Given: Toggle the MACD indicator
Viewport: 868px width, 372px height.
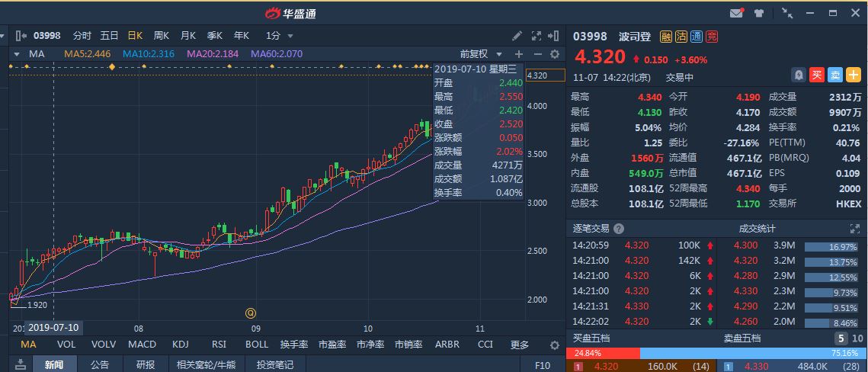Looking at the screenshot, I should [x=143, y=345].
